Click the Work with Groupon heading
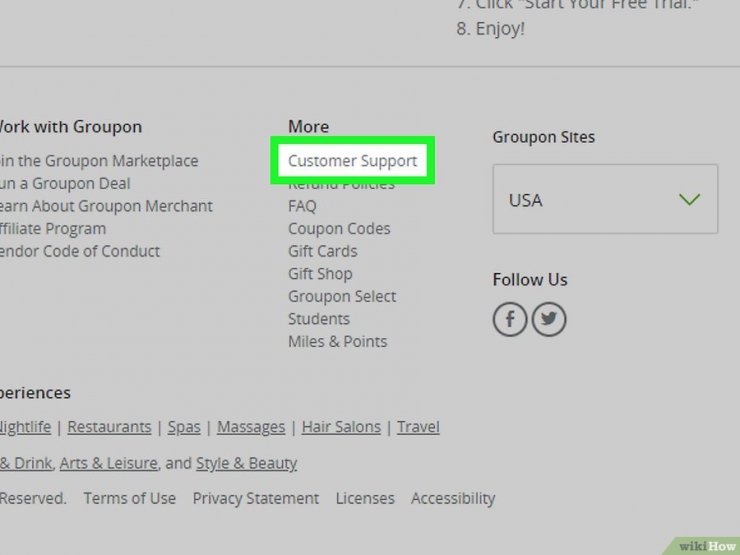 71,127
